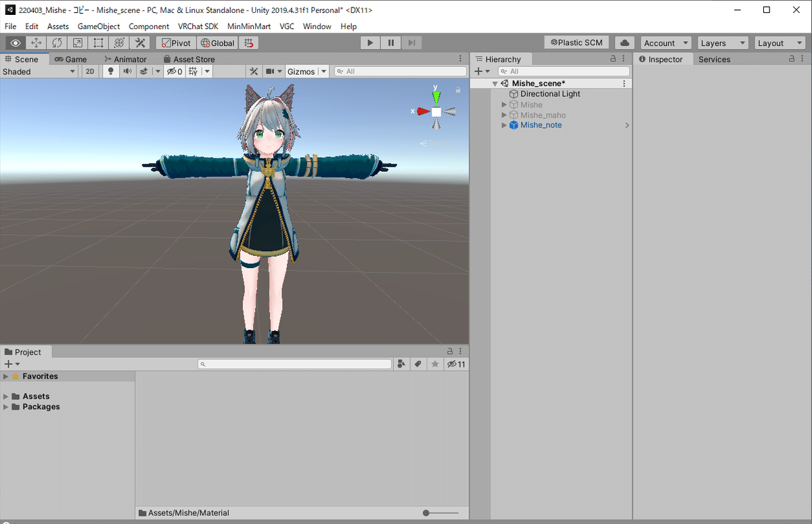
Task: Open Plastic SCM button
Action: coord(577,42)
